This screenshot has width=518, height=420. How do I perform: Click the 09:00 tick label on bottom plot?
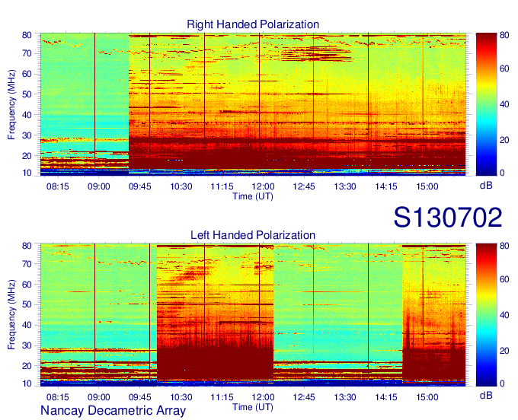pyautogui.click(x=98, y=397)
